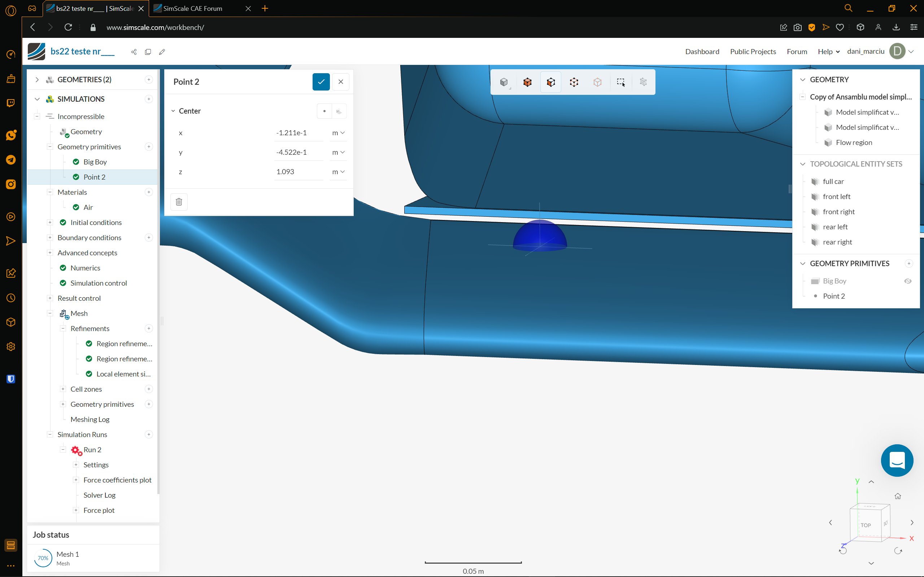Click the rename project pencil icon
Image resolution: width=924 pixels, height=577 pixels.
(x=162, y=52)
